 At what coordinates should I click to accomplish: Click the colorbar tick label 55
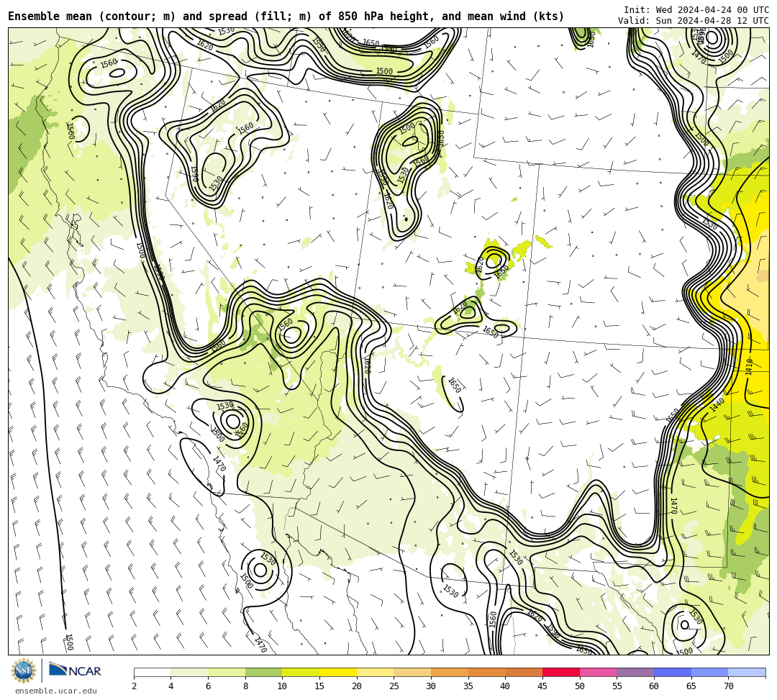(617, 686)
